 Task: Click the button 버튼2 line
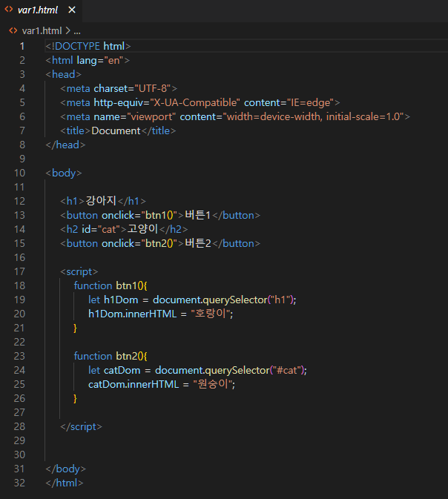(160, 243)
